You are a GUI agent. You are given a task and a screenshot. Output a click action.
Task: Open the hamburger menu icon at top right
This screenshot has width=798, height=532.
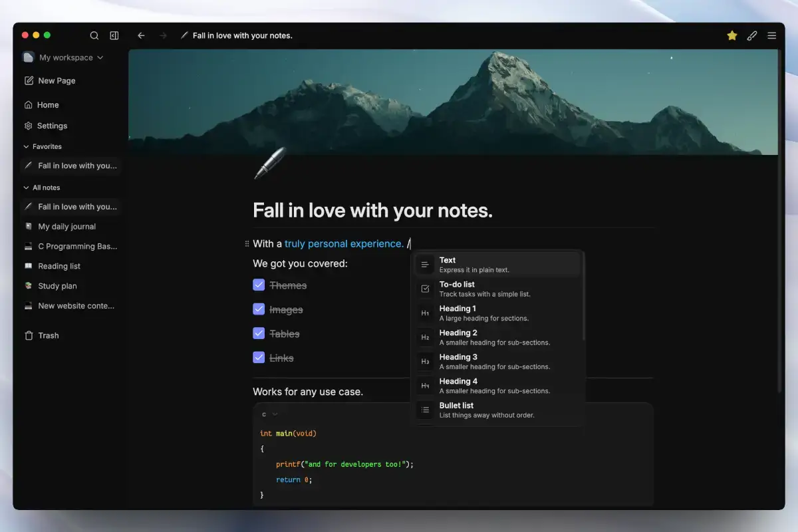772,36
